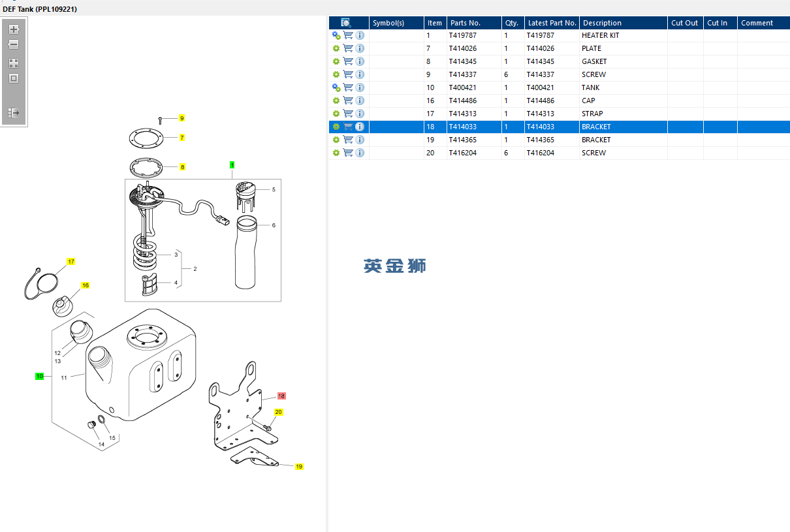View info for GASKET T414345
Viewport: 790px width, 532px height.
(360, 61)
